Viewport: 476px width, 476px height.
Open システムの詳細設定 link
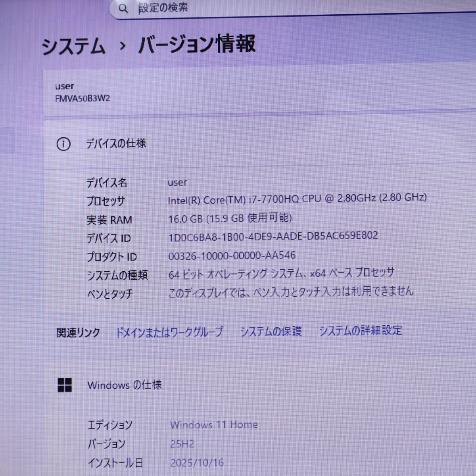tap(361, 330)
